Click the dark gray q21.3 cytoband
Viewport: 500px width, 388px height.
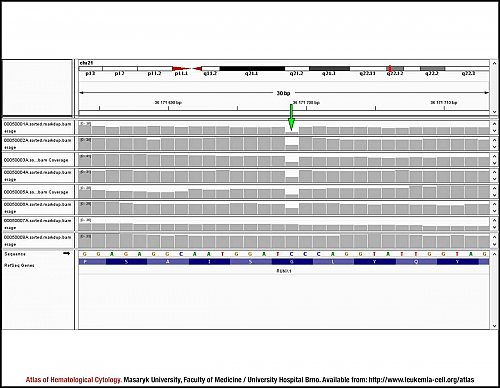pyautogui.click(x=329, y=69)
